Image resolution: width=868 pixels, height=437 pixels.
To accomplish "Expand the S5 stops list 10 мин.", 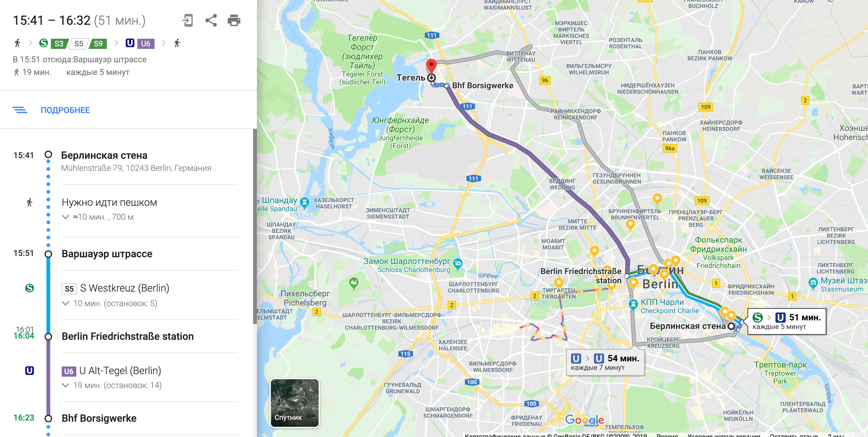I will tap(109, 303).
